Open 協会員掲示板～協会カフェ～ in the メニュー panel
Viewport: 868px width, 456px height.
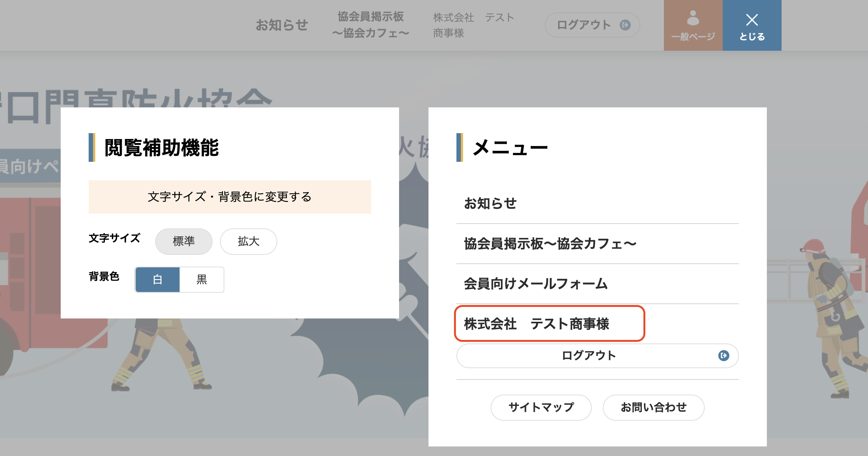[550, 243]
